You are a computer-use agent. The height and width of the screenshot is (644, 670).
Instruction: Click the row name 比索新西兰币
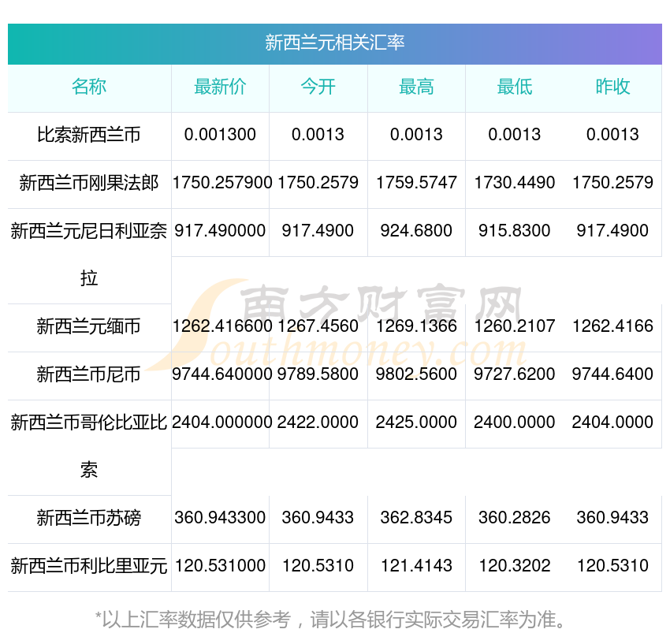89,135
